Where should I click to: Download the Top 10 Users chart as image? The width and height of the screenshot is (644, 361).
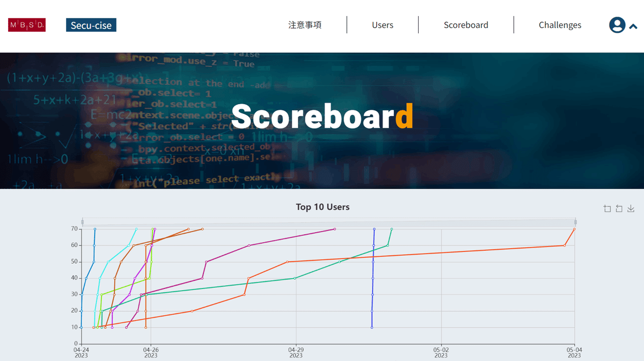(x=631, y=208)
